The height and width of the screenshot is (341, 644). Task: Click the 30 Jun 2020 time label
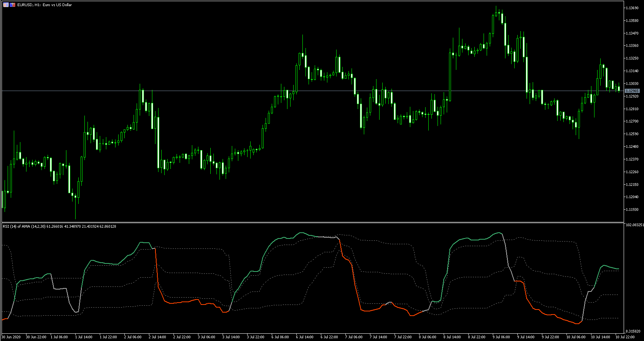[11, 337]
